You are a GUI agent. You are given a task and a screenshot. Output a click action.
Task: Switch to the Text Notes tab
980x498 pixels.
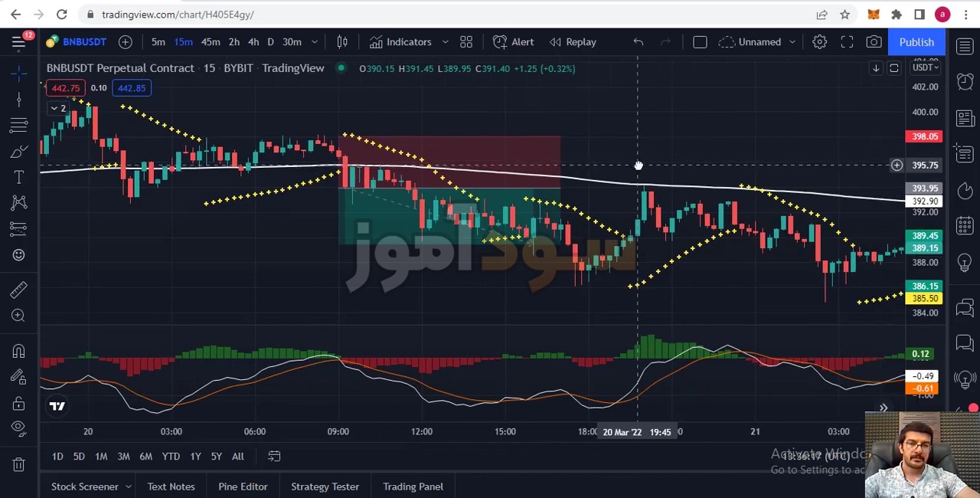point(171,487)
